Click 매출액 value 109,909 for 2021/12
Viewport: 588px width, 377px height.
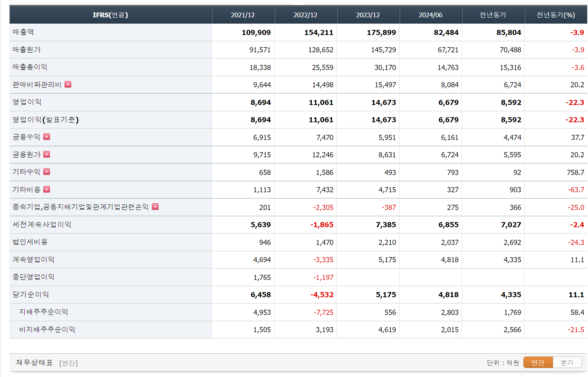pos(256,33)
